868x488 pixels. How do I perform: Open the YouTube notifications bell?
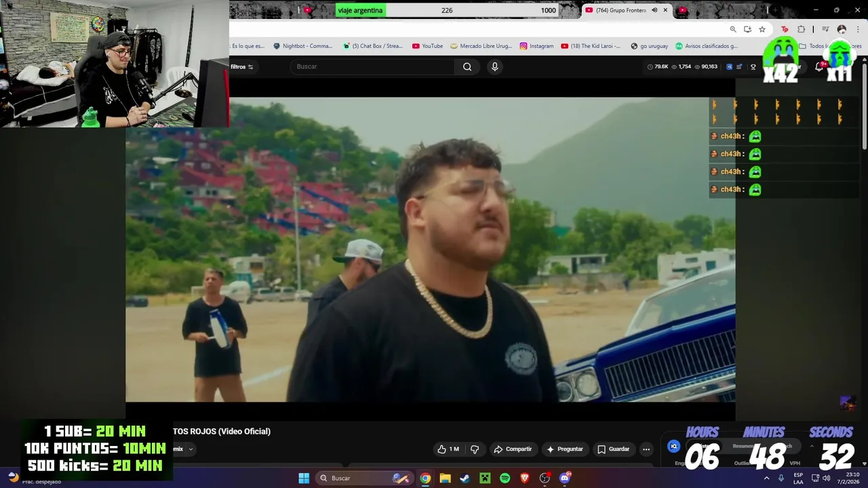tap(819, 66)
